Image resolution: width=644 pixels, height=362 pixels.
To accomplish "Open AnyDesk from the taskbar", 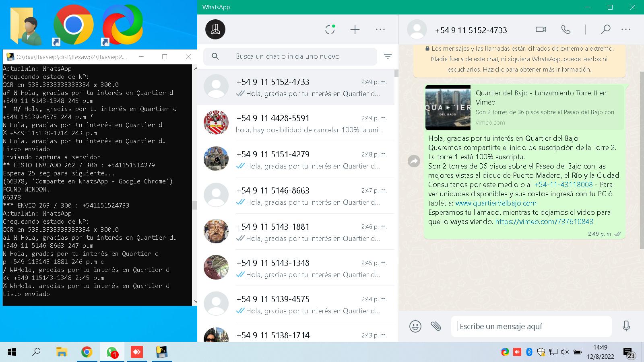I will tap(137, 352).
